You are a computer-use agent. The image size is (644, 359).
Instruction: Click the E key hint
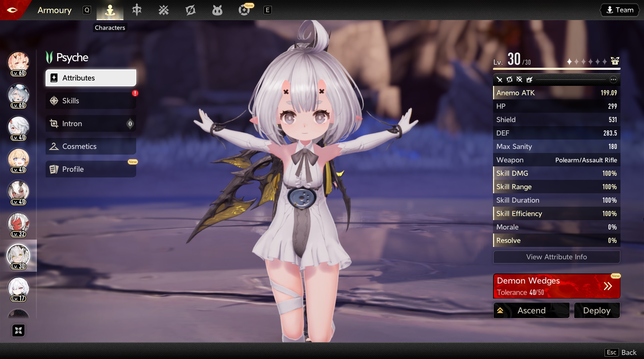[x=267, y=10]
